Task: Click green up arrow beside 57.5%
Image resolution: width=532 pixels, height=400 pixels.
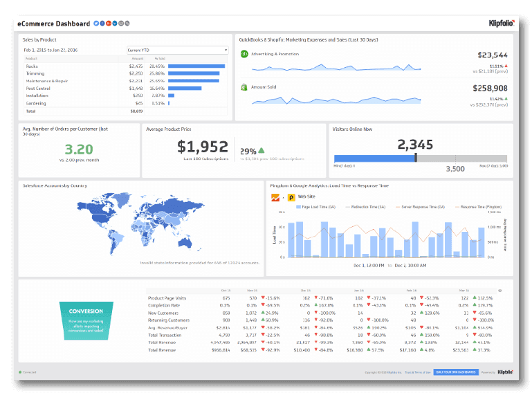Action: 369,349
